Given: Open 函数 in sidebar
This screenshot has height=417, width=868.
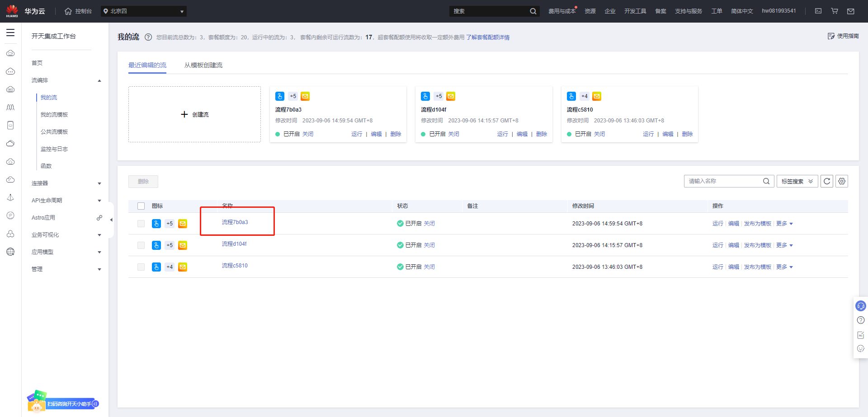Looking at the screenshot, I should click(x=46, y=166).
